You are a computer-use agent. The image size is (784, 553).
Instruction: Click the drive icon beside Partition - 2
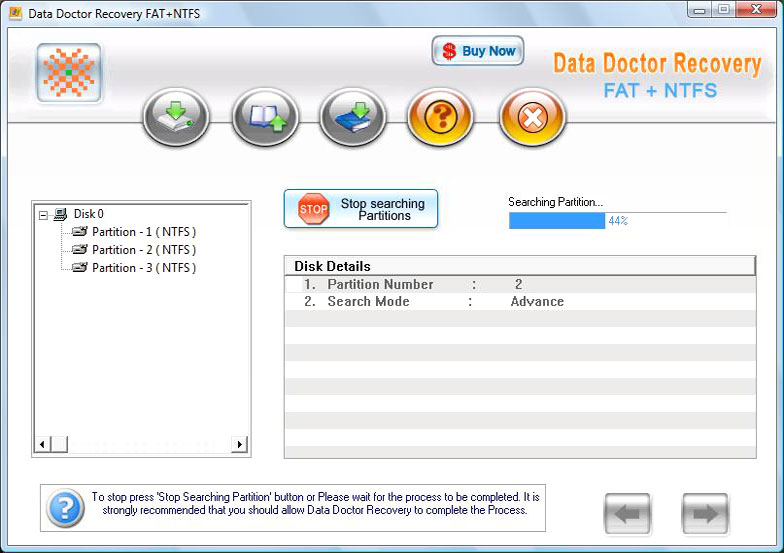80,250
